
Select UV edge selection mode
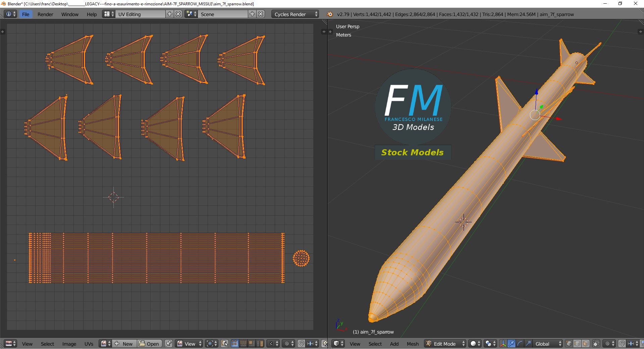(x=243, y=344)
